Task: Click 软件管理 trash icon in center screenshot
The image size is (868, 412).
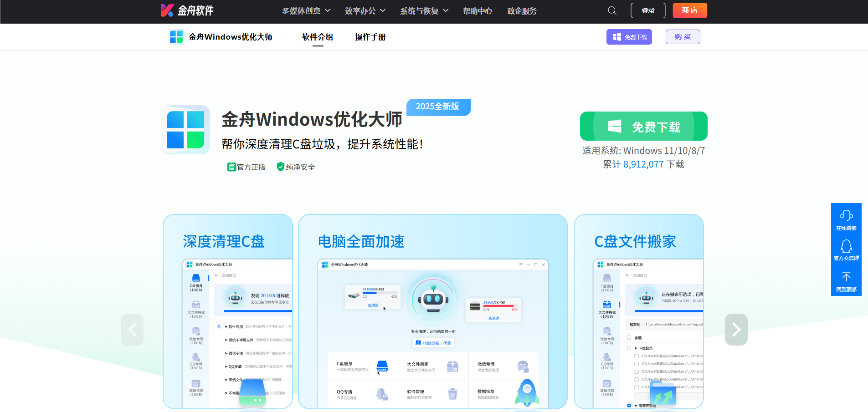Action: pyautogui.click(x=452, y=394)
